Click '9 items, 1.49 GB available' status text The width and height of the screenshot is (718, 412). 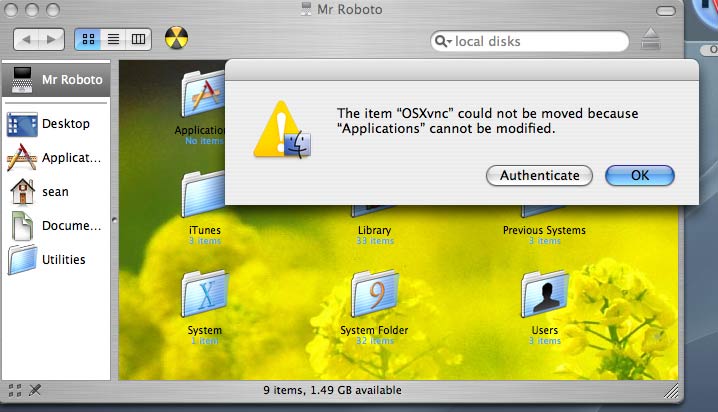point(332,390)
